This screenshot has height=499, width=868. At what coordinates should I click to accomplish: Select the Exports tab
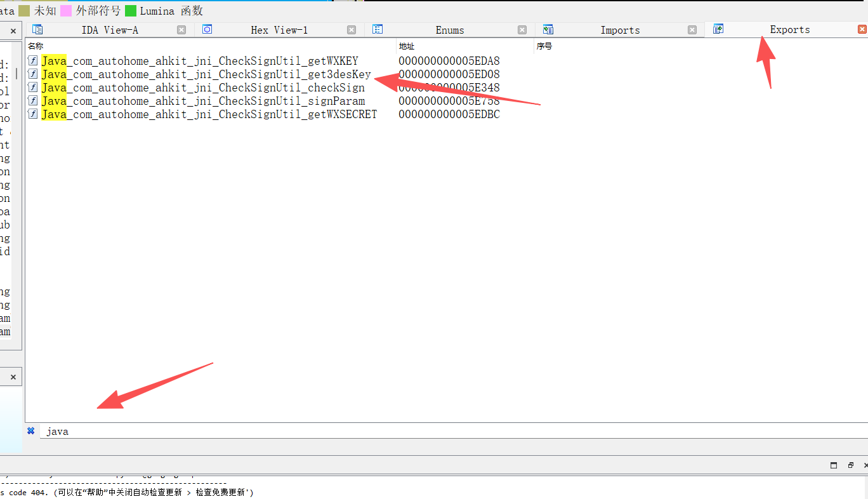(789, 29)
